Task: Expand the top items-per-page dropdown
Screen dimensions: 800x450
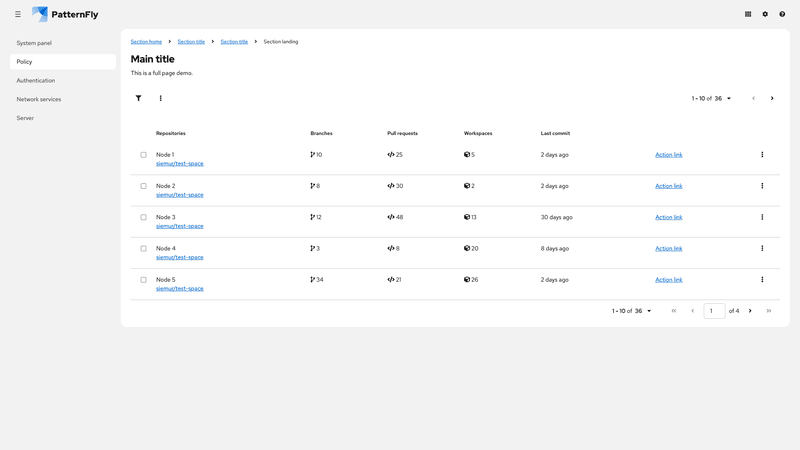Action: pos(712,98)
